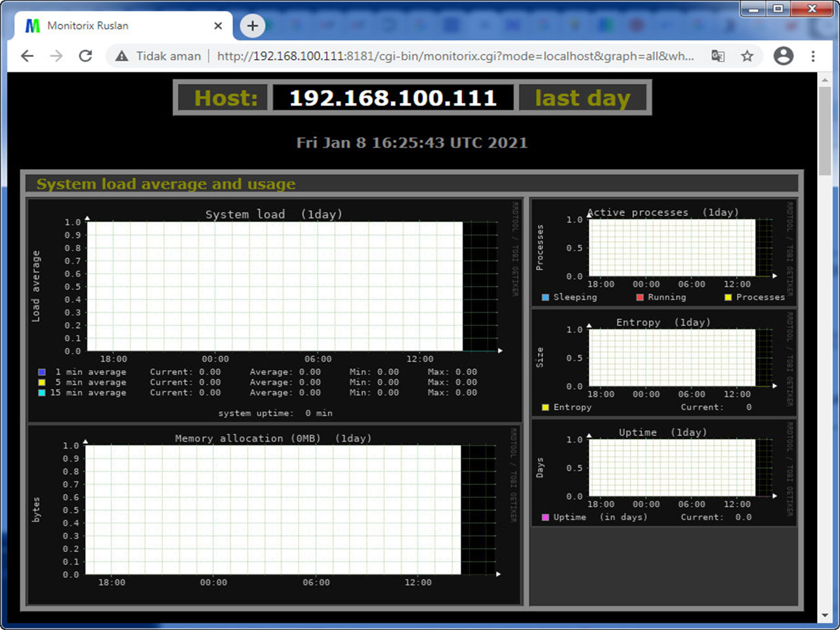Open a new browser tab
The width and height of the screenshot is (840, 630).
[x=252, y=26]
